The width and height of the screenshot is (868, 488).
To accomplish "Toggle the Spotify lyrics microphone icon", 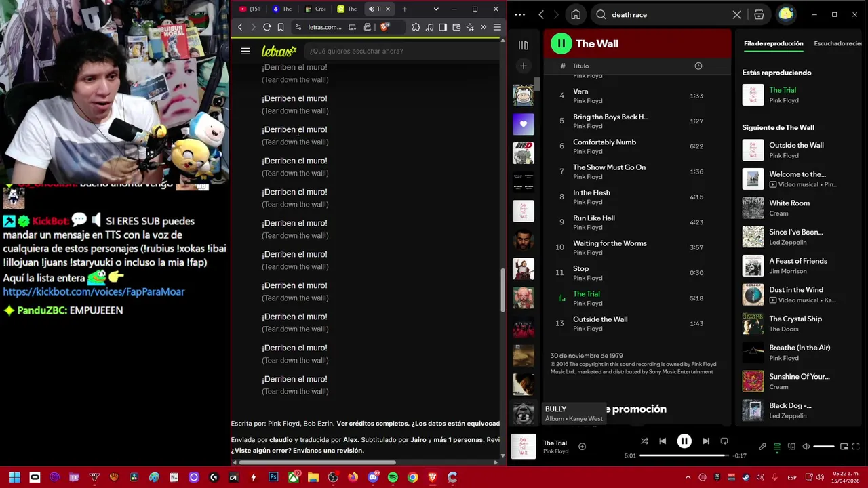I will pos(762,447).
